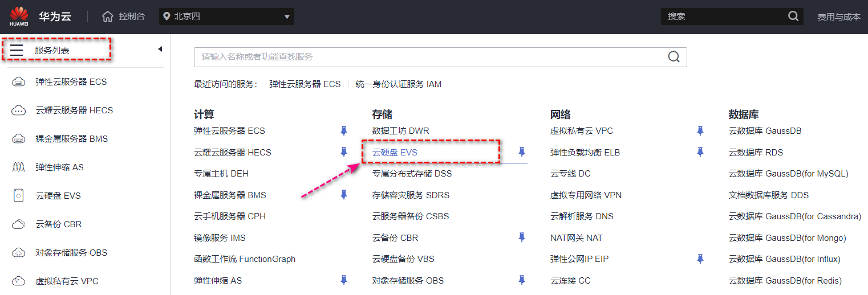Image resolution: width=868 pixels, height=295 pixels.
Task: Open 存储容灾服务 SDRS service
Action: 411,195
